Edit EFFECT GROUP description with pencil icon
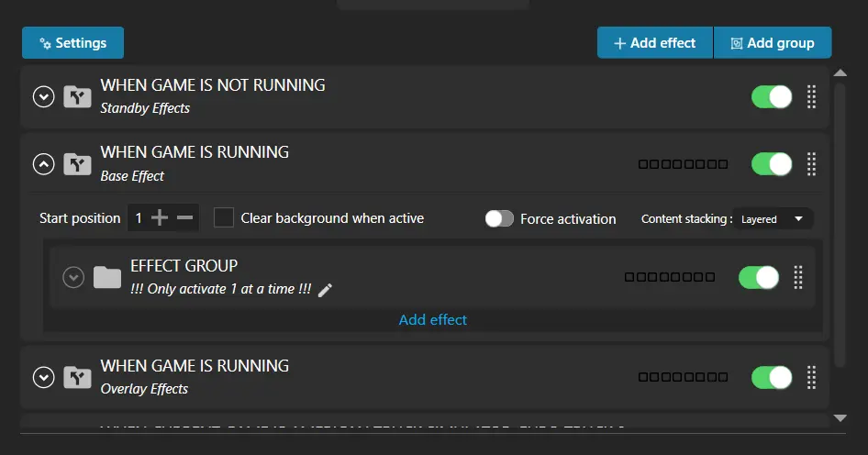 [x=326, y=290]
